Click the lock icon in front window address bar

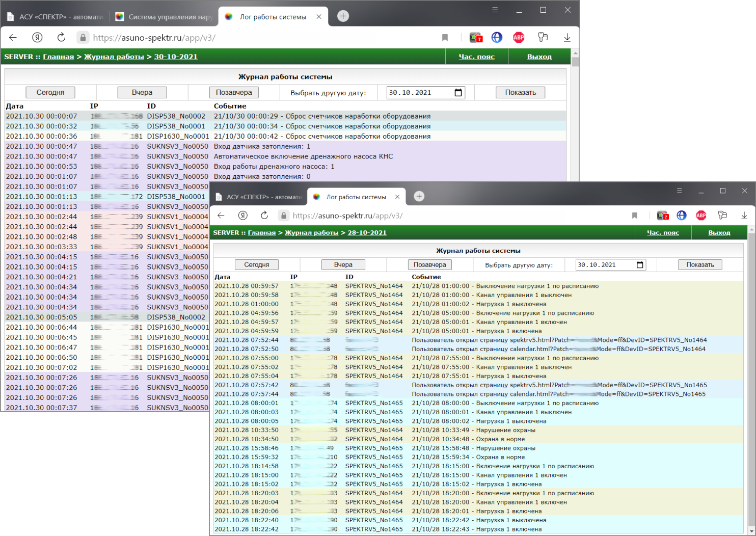coord(284,216)
